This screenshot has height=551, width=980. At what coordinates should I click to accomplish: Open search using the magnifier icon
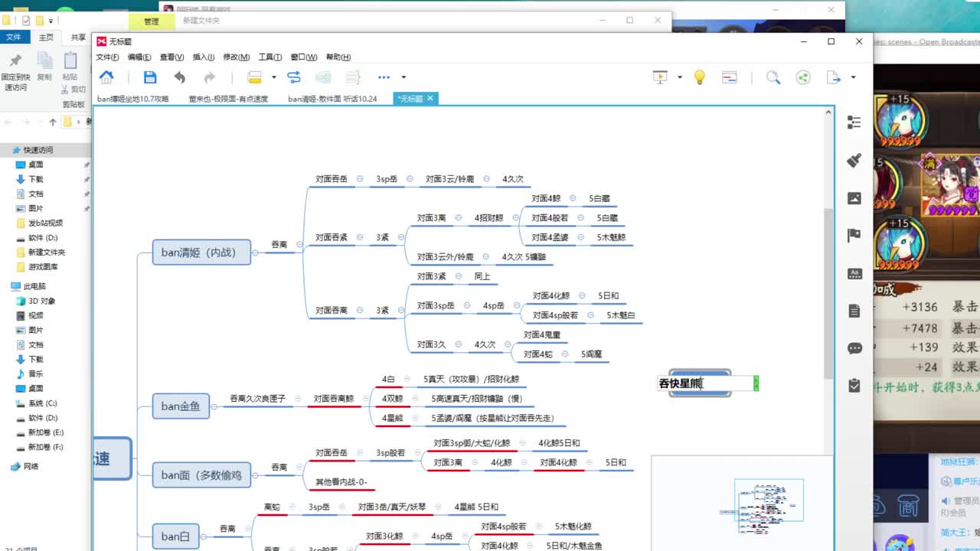[x=773, y=77]
